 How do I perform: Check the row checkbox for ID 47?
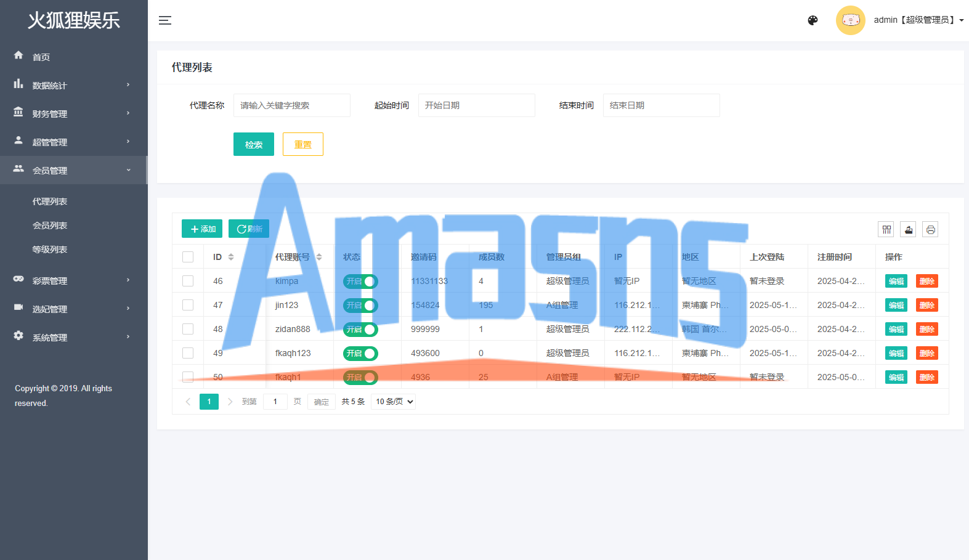click(x=188, y=305)
